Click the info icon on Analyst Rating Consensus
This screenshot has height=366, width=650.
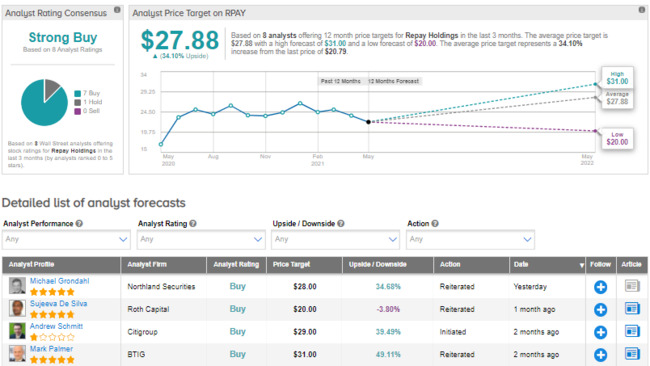pos(117,10)
